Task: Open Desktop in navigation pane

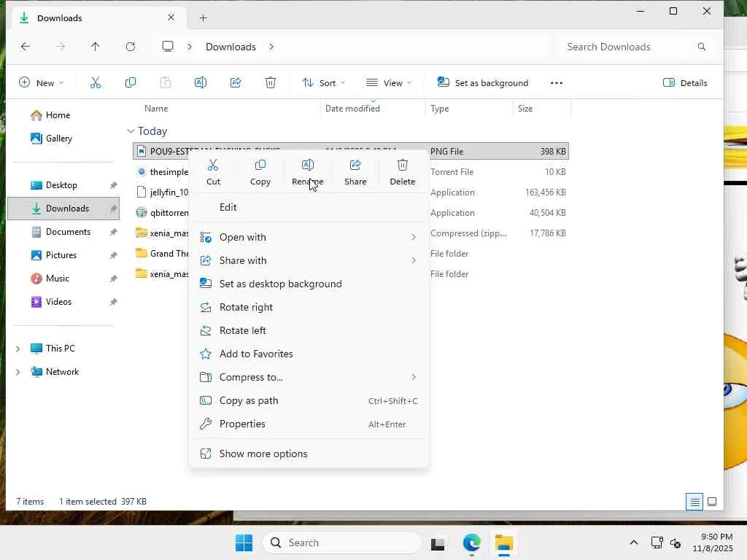Action: click(x=63, y=185)
